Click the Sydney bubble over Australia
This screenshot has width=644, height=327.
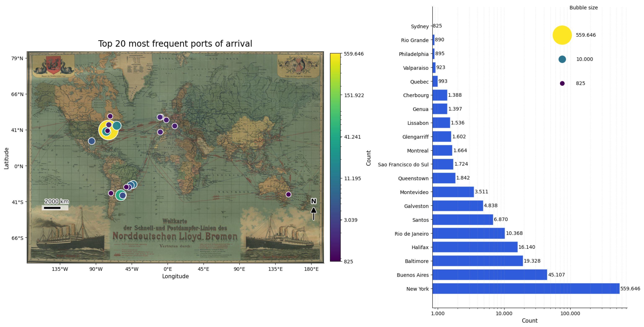pos(289,194)
